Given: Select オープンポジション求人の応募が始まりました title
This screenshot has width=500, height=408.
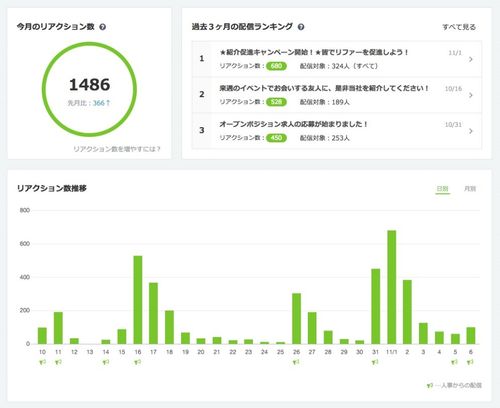Looking at the screenshot, I should (293, 124).
